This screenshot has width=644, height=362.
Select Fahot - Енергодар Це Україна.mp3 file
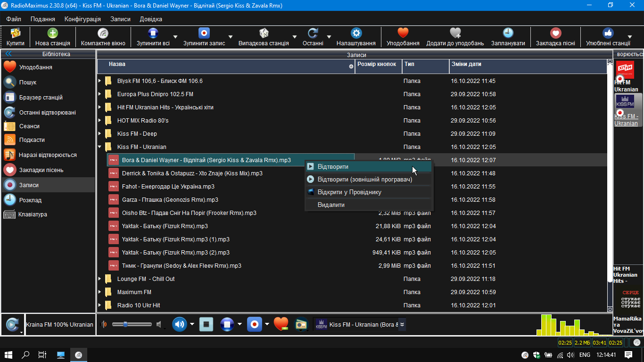pos(168,186)
